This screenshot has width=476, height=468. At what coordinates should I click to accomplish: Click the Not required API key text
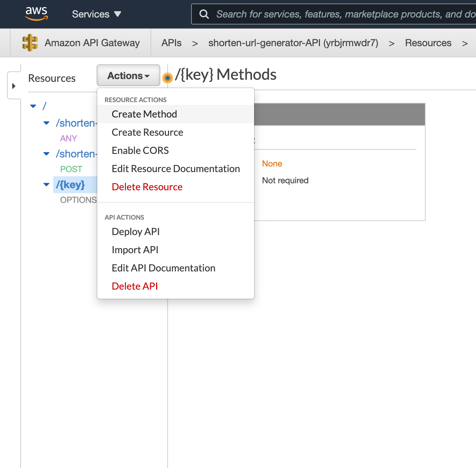click(285, 180)
